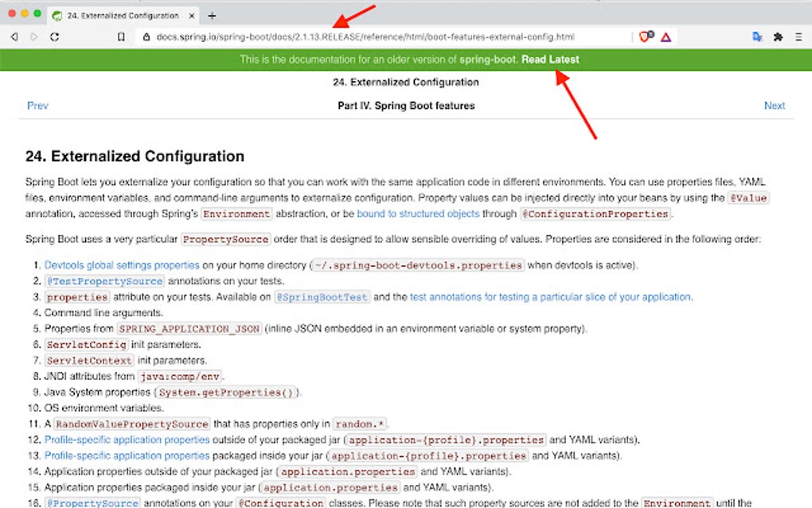Click the Prev navigation link
Screen dimensions: 812x508
point(37,104)
